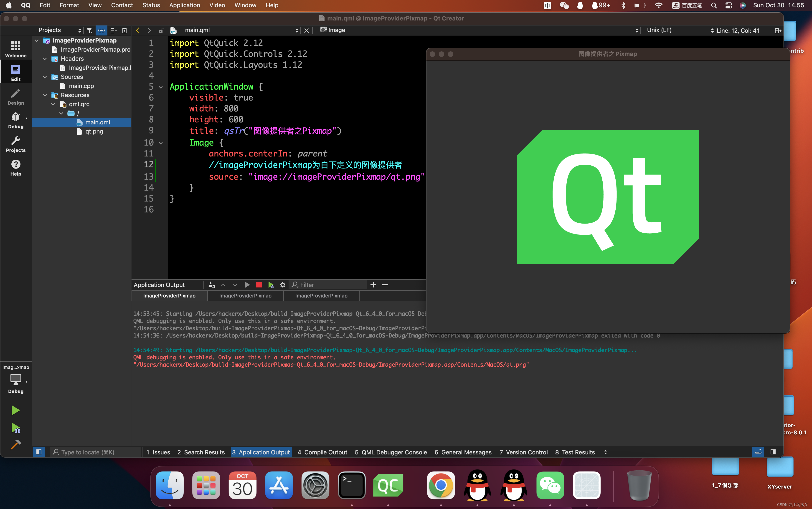Open the Projects mode sidebar icon

tap(15, 144)
